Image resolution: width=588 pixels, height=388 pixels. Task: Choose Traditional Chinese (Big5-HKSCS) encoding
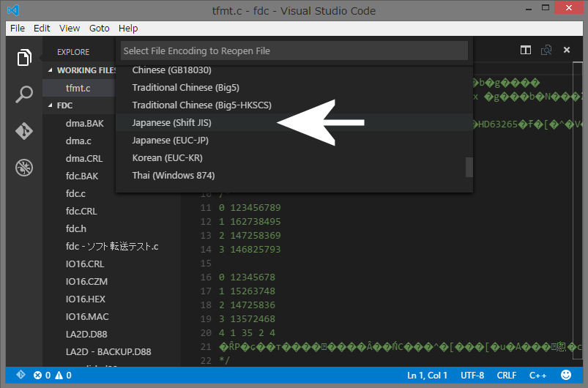[x=294, y=105]
